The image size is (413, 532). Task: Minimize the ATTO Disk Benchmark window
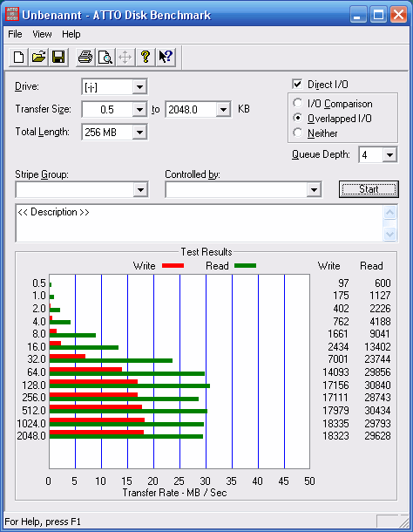pyautogui.click(x=358, y=15)
